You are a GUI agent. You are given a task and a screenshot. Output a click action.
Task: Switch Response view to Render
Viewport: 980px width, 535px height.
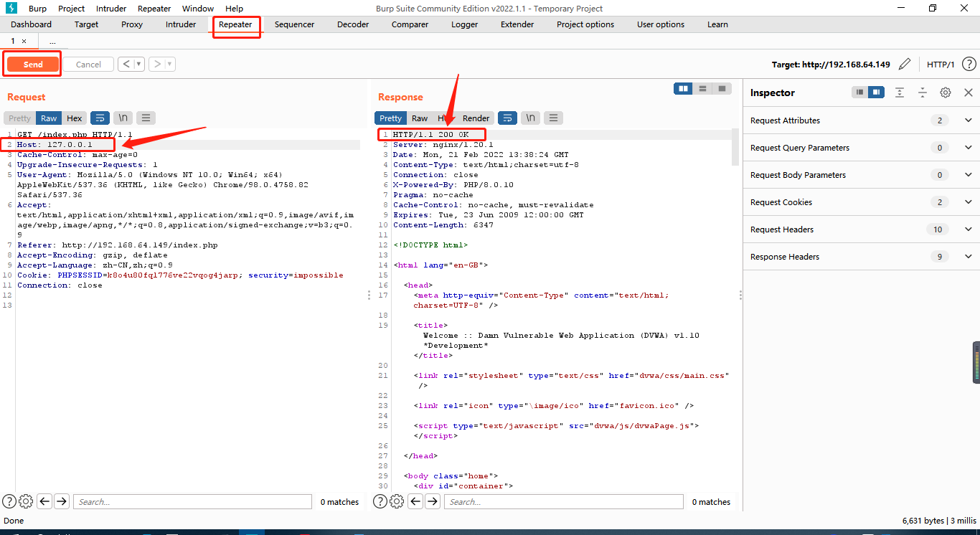pos(476,118)
